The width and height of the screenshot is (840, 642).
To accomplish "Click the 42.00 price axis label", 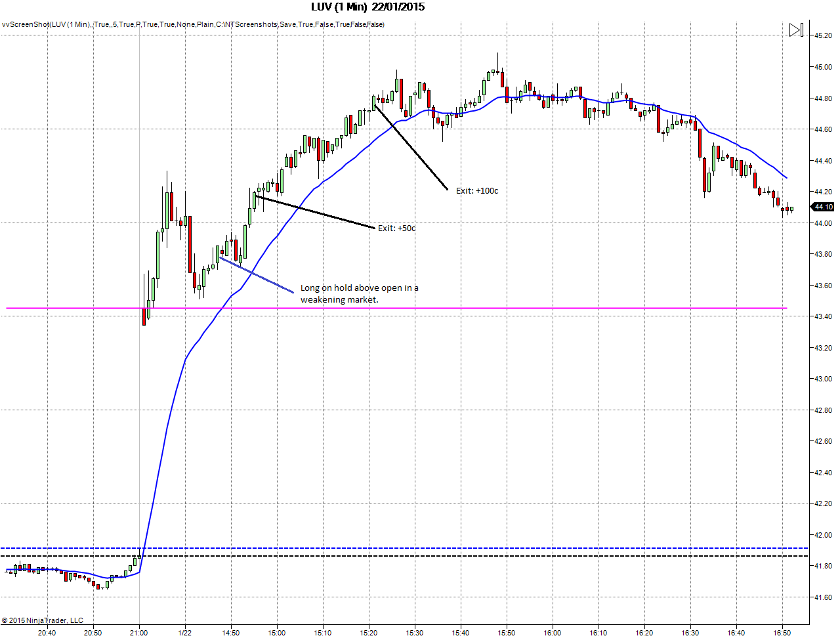I will pyautogui.click(x=823, y=535).
